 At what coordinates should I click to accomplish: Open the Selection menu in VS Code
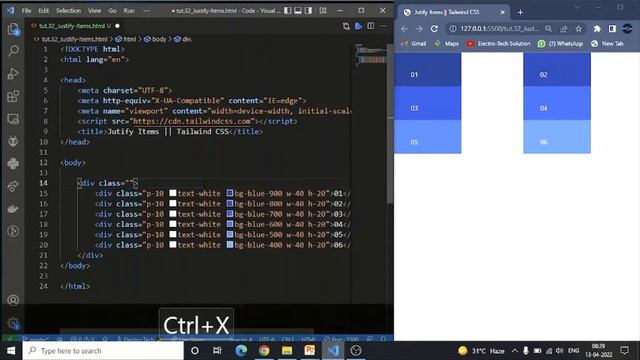[69, 11]
